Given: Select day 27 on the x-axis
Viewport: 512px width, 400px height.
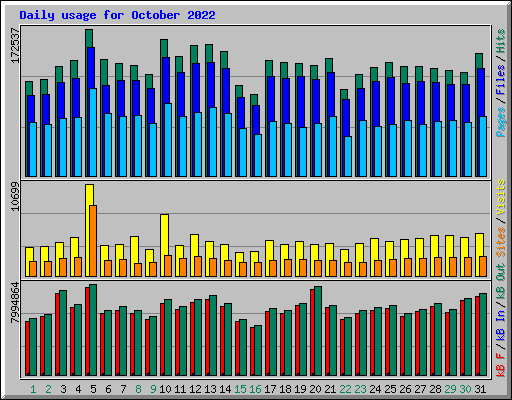Looking at the screenshot, I should 420,389.
